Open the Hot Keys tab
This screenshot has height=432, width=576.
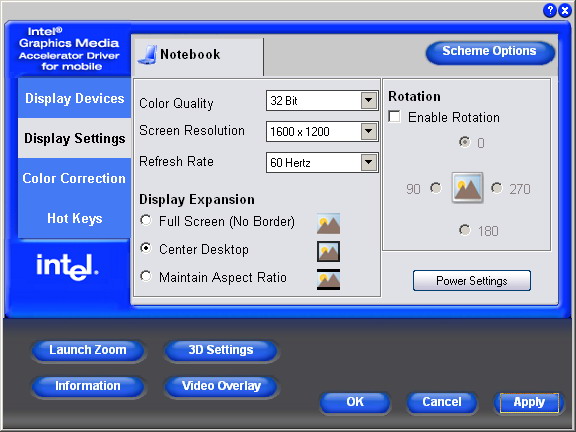[x=75, y=218]
